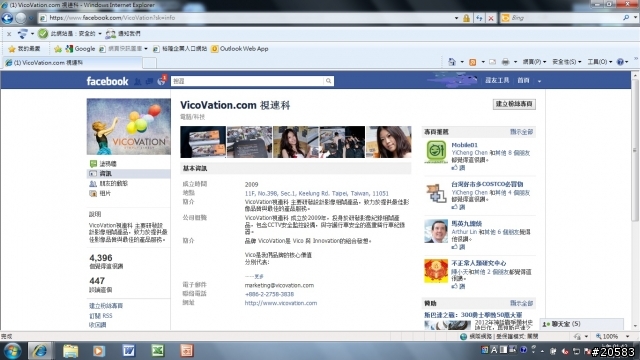Click 顯示全部 beside 專頁推薦

click(x=521, y=132)
